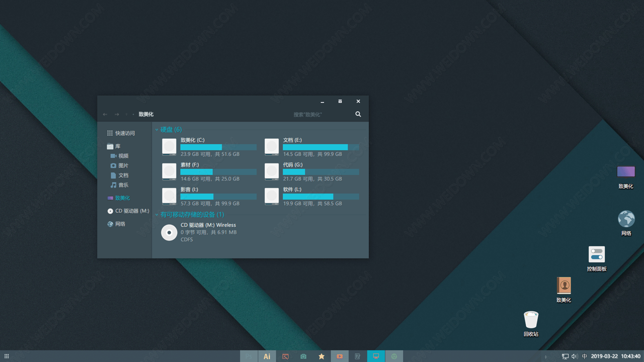Click the magnifier search icon
The image size is (644, 362).
(x=358, y=115)
